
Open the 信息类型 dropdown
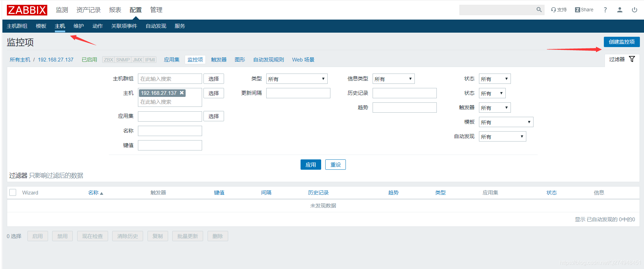(x=394, y=79)
